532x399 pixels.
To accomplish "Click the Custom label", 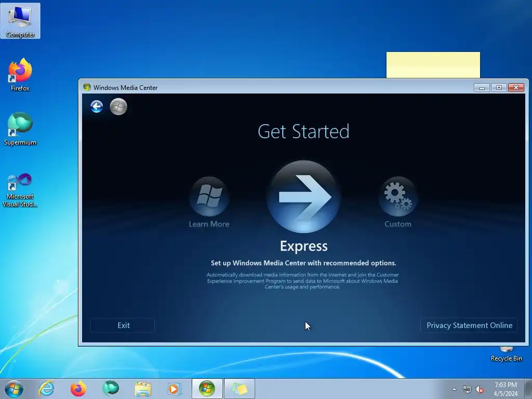I will (397, 224).
